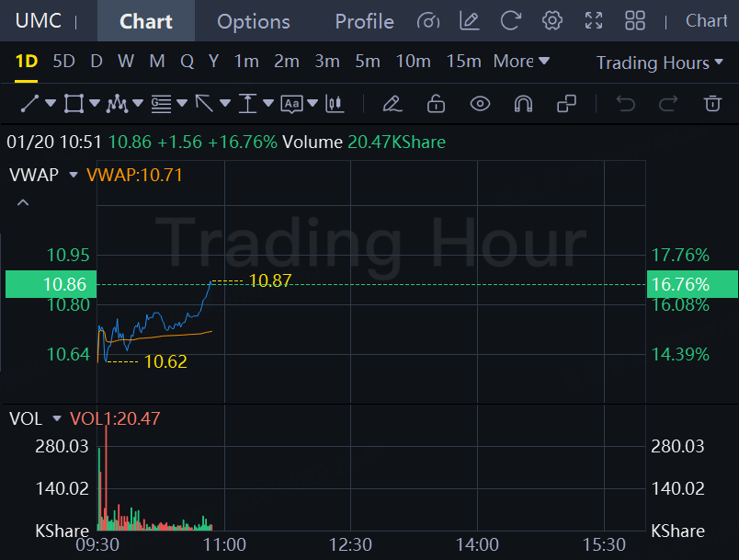
Task: Choose the 15m interval
Action: pos(463,62)
